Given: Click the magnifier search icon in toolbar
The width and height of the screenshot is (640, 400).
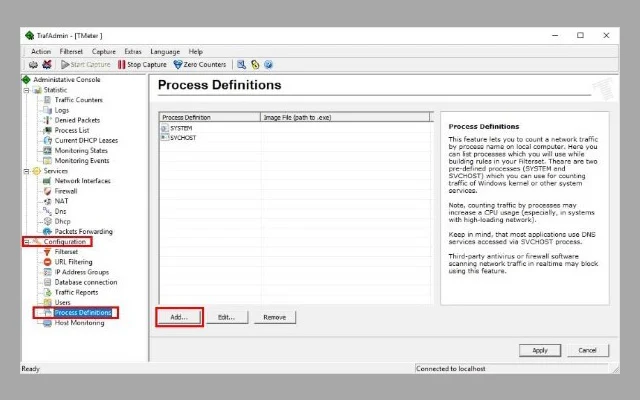Looking at the screenshot, I should point(241,64).
